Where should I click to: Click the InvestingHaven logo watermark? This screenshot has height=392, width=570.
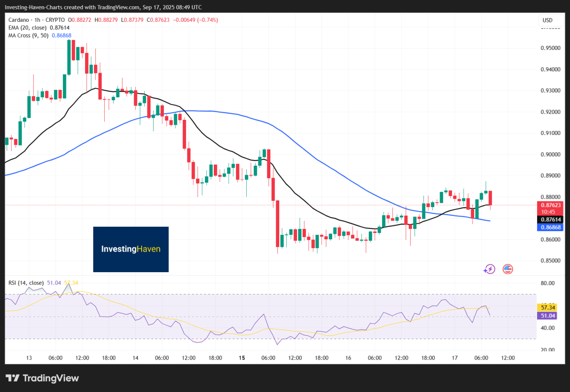pyautogui.click(x=130, y=249)
